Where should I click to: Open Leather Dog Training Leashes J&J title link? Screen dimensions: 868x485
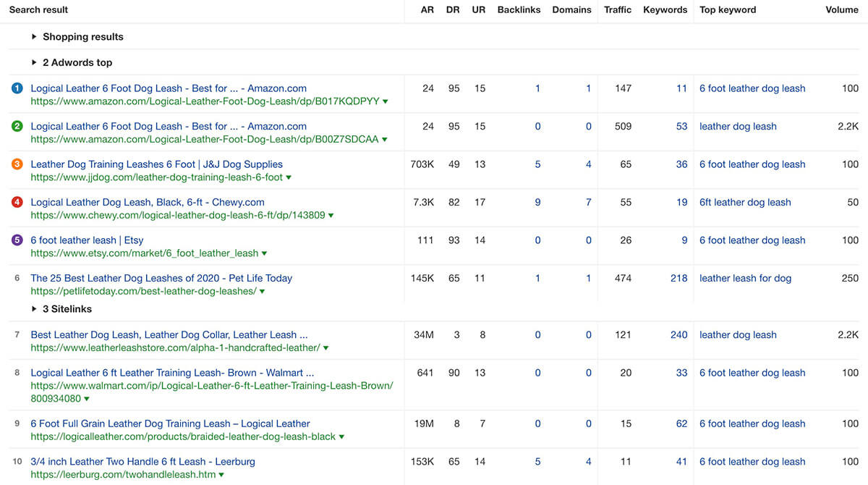(x=156, y=164)
